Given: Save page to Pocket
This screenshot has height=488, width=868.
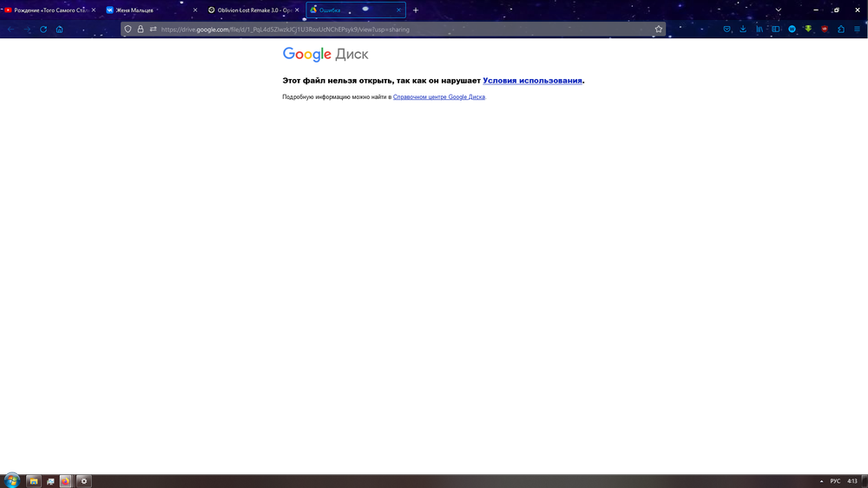Looking at the screenshot, I should (x=727, y=30).
